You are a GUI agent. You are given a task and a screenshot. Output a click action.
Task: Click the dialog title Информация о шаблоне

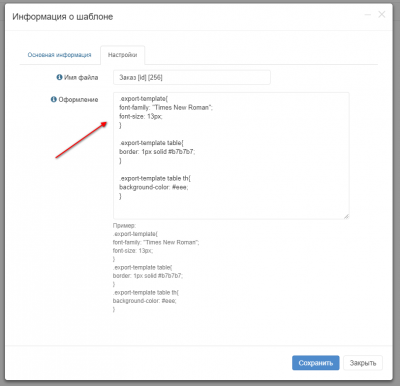point(63,17)
